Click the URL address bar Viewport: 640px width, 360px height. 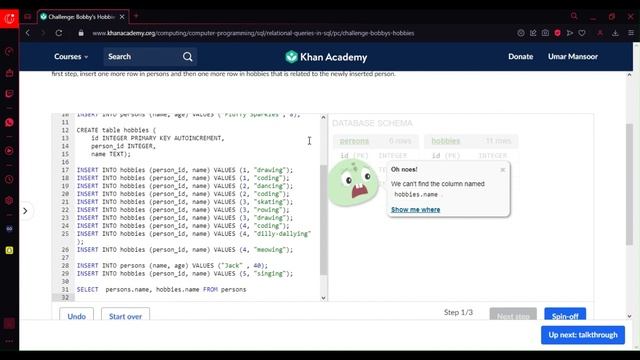253,33
